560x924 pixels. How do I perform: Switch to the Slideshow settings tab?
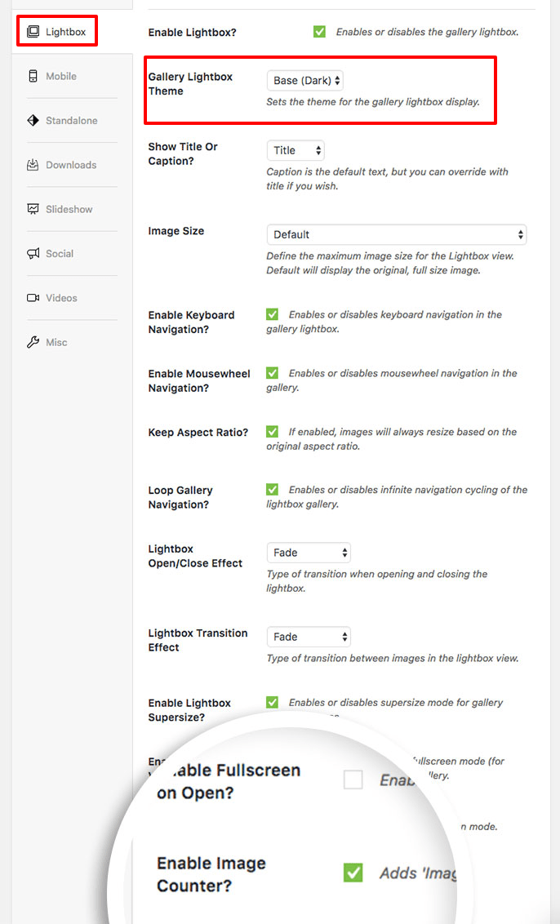[69, 209]
